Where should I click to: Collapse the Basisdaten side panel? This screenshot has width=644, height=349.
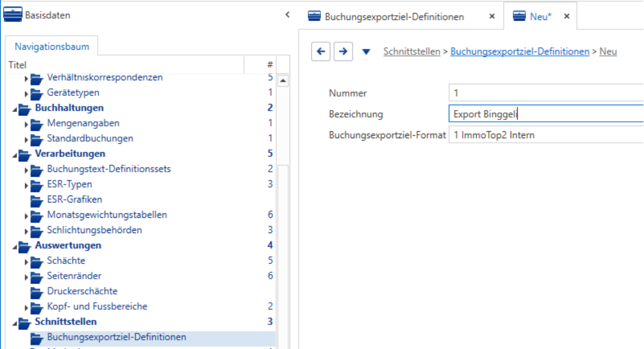[288, 15]
